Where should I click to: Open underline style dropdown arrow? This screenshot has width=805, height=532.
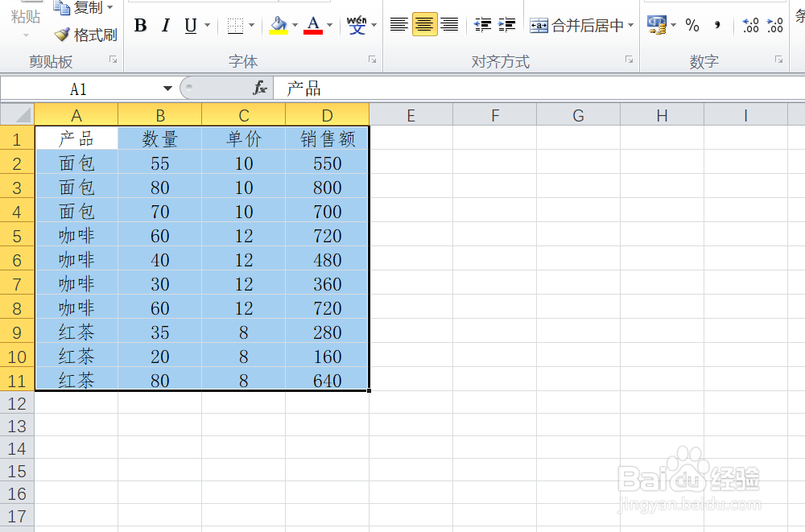click(207, 25)
